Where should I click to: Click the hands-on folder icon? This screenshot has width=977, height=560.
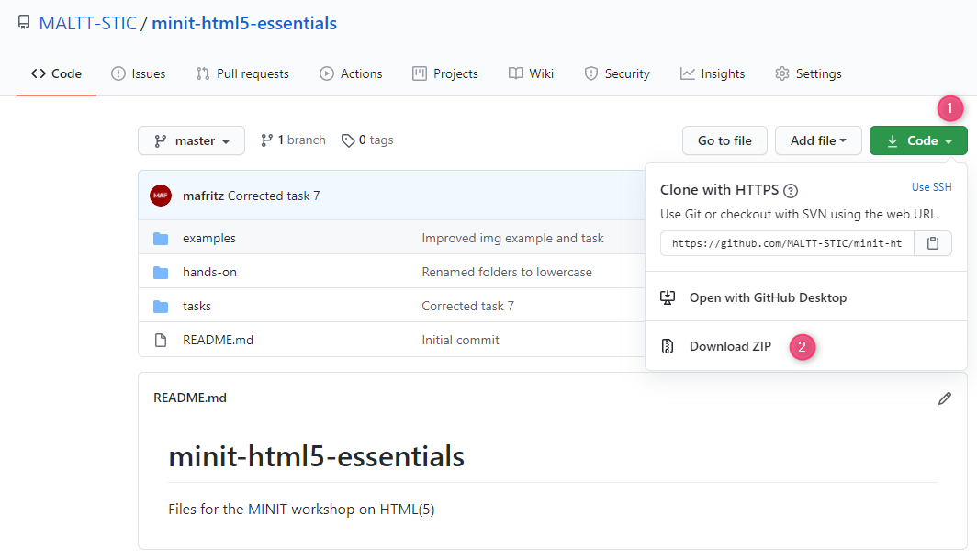point(161,273)
